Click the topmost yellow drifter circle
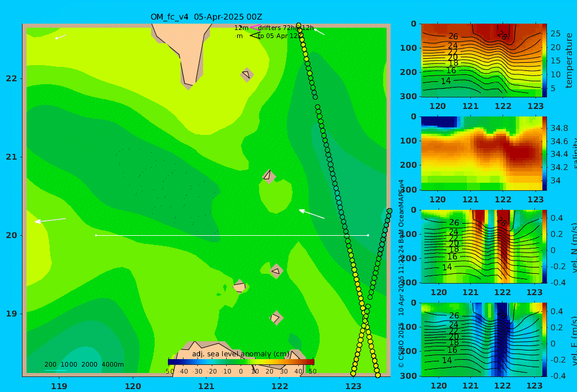 [298, 26]
